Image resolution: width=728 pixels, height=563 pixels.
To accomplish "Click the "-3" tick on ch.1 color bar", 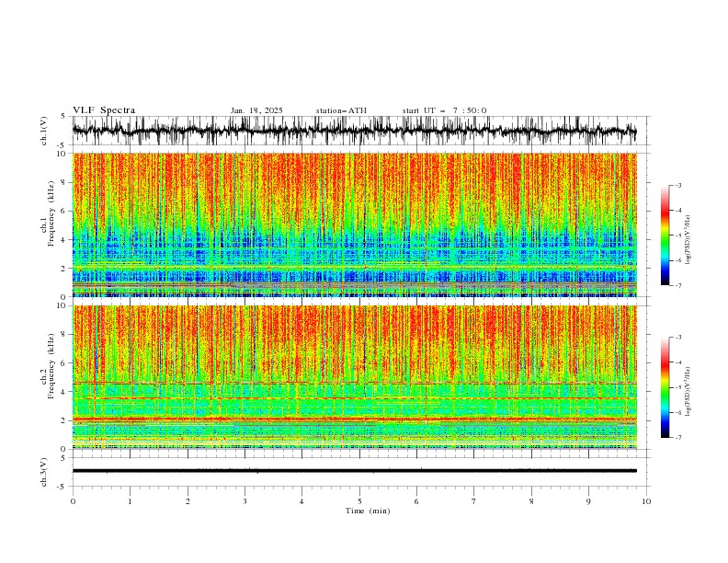I will click(677, 185).
